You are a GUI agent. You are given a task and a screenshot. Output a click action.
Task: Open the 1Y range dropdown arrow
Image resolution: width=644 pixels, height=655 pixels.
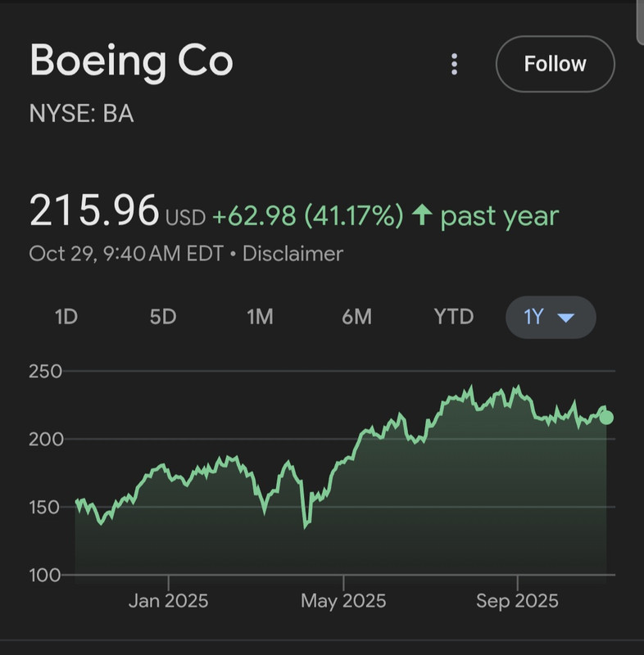point(565,317)
